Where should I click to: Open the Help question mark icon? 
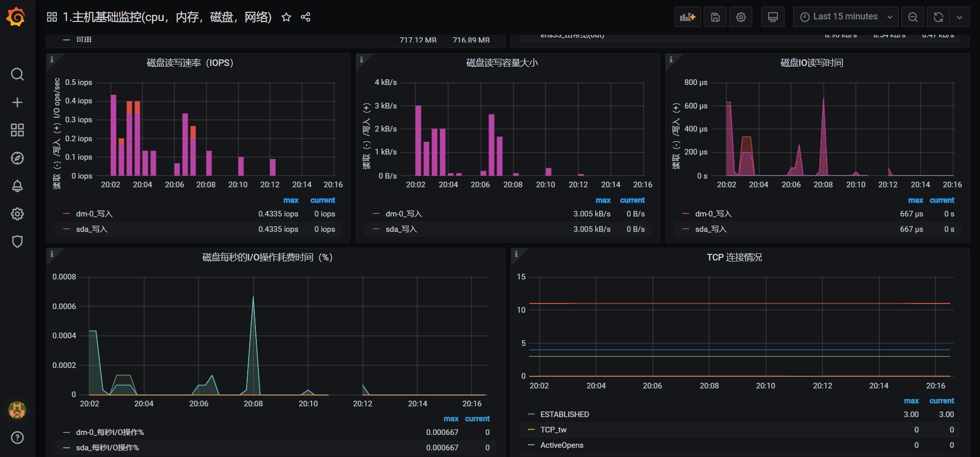17,438
